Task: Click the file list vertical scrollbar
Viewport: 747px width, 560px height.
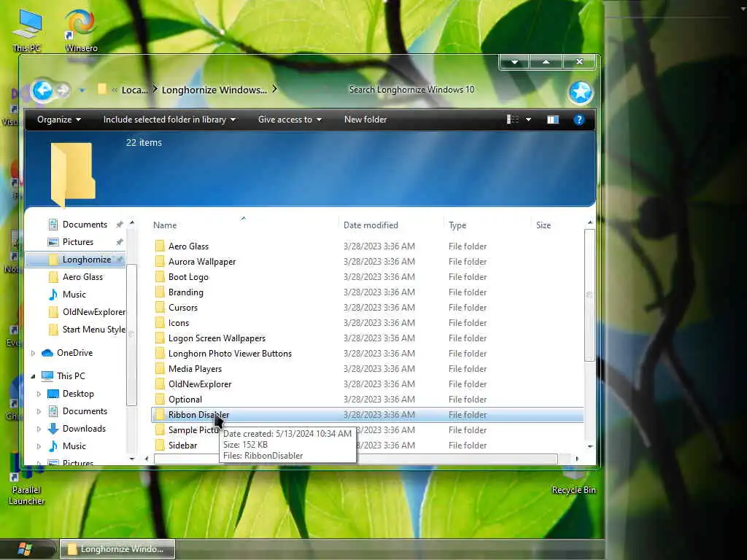Action: [x=589, y=295]
